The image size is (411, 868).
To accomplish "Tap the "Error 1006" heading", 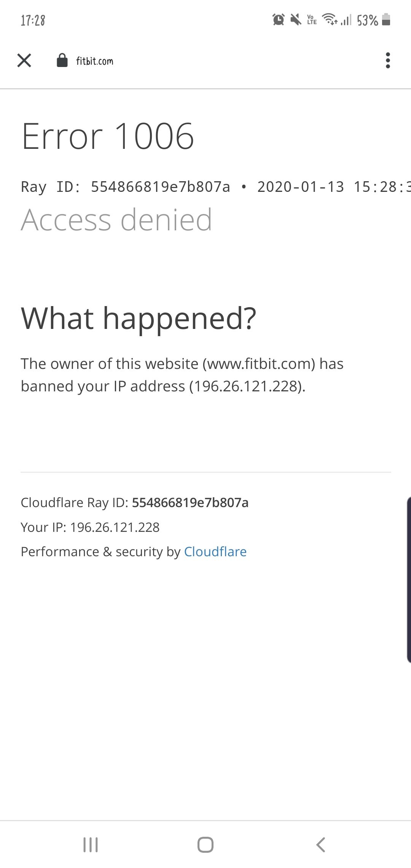I will pyautogui.click(x=108, y=136).
